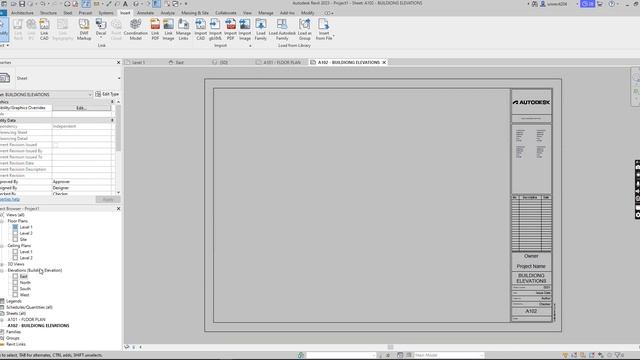
Task: Select the Revit Links browser item
Action: click(16, 344)
